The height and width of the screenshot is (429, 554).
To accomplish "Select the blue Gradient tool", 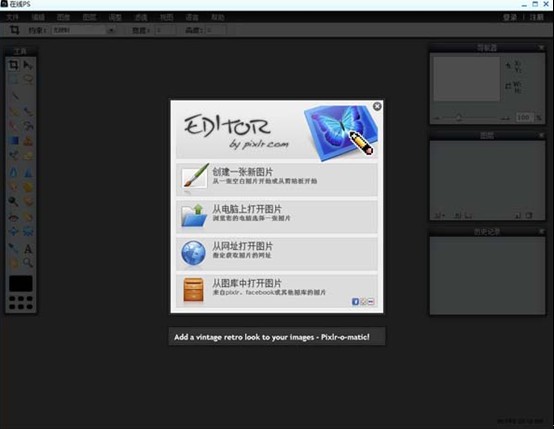I will coord(13,141).
